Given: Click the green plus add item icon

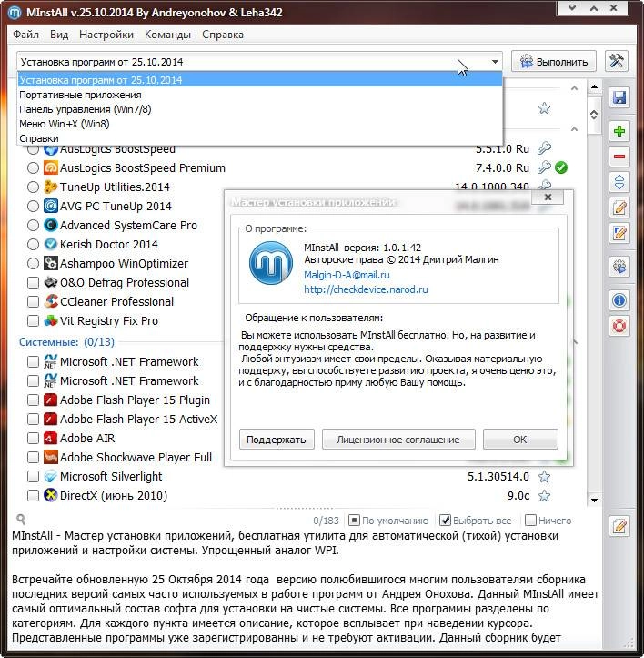Looking at the screenshot, I should 619,131.
